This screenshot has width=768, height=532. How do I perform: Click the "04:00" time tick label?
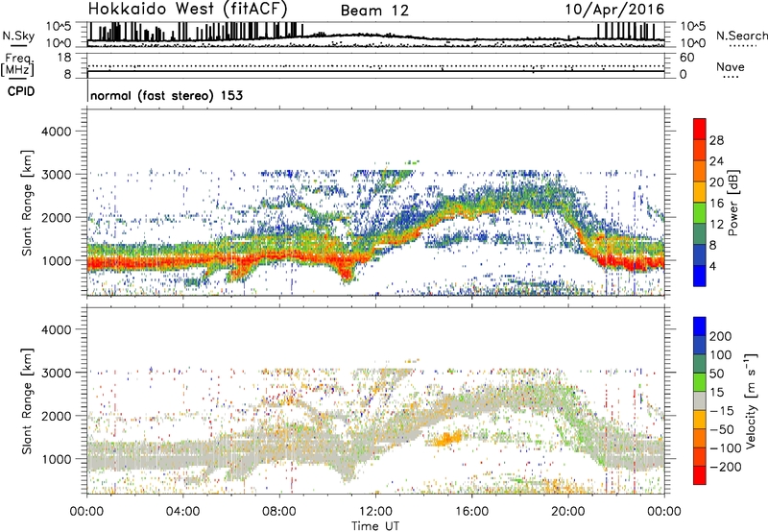(x=182, y=511)
